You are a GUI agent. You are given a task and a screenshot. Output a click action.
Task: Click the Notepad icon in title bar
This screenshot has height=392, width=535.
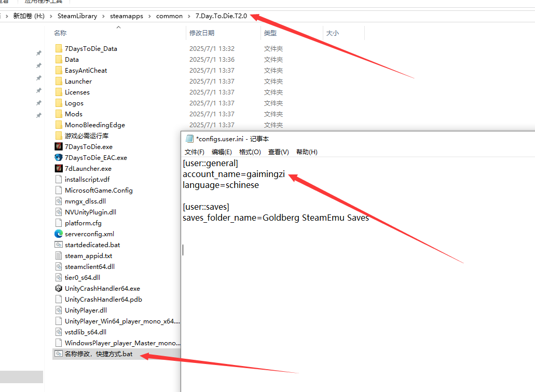[189, 139]
